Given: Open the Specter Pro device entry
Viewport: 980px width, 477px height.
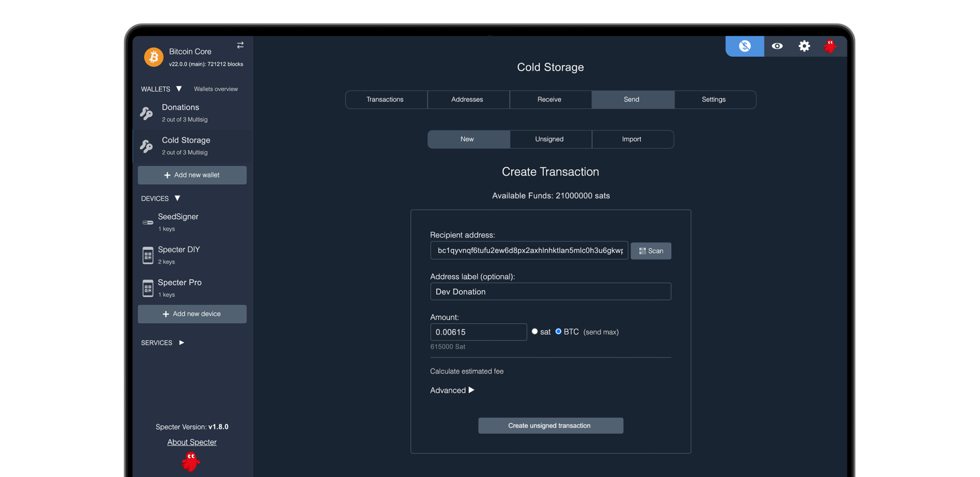Looking at the screenshot, I should tap(193, 288).
